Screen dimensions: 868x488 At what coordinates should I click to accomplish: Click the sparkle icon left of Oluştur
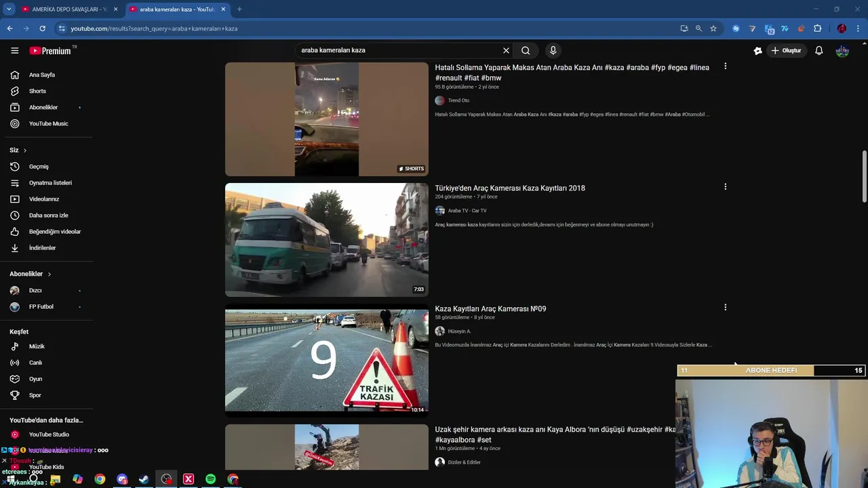pyautogui.click(x=758, y=50)
